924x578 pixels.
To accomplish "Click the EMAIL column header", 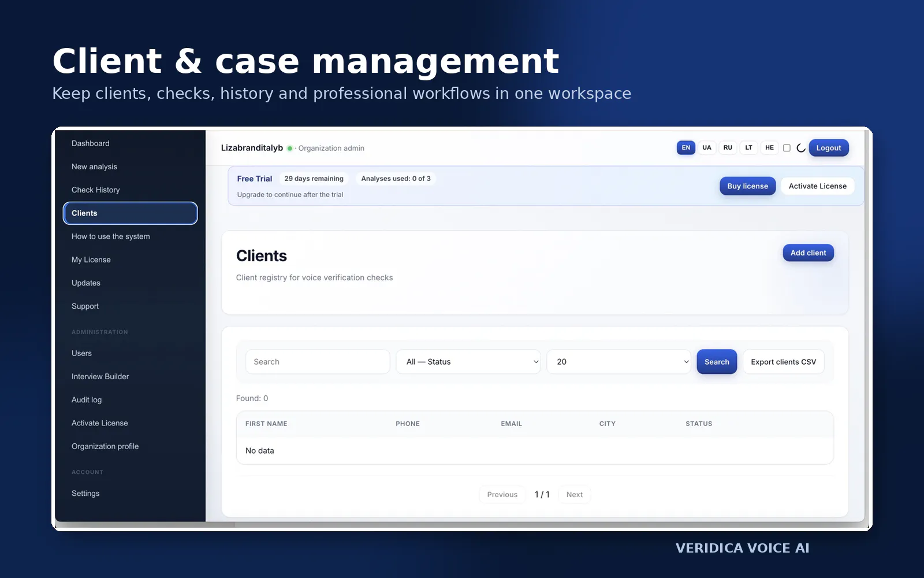I will (x=511, y=424).
